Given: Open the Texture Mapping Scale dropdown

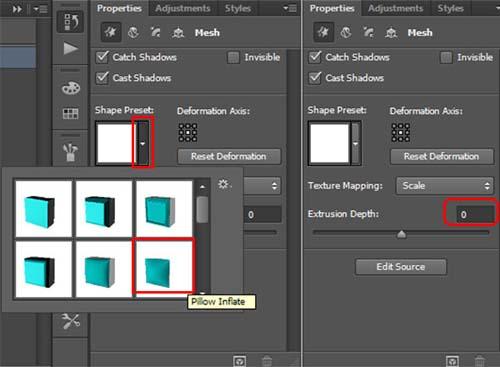Looking at the screenshot, I should (x=445, y=186).
